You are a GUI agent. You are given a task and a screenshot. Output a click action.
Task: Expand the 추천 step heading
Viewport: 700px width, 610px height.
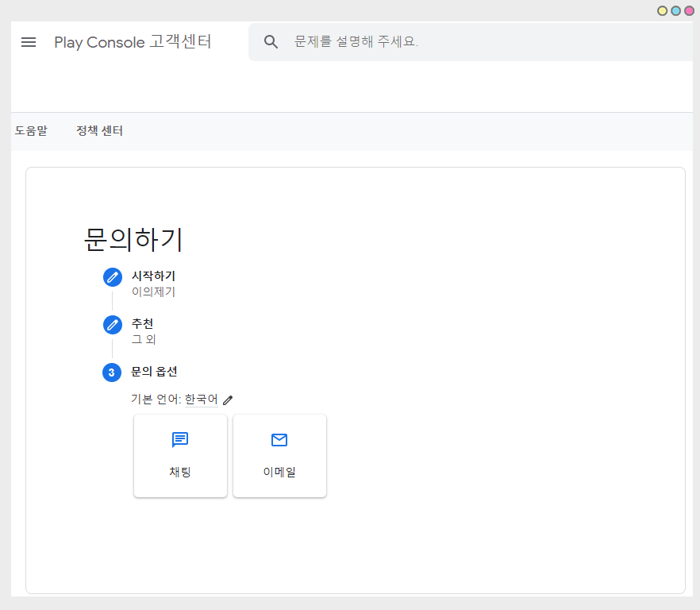(143, 324)
